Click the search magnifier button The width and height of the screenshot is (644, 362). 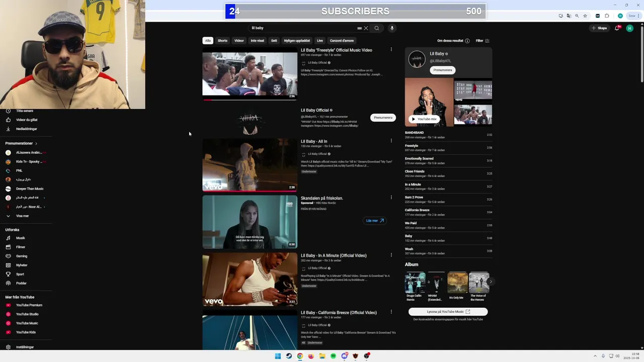coord(376,28)
